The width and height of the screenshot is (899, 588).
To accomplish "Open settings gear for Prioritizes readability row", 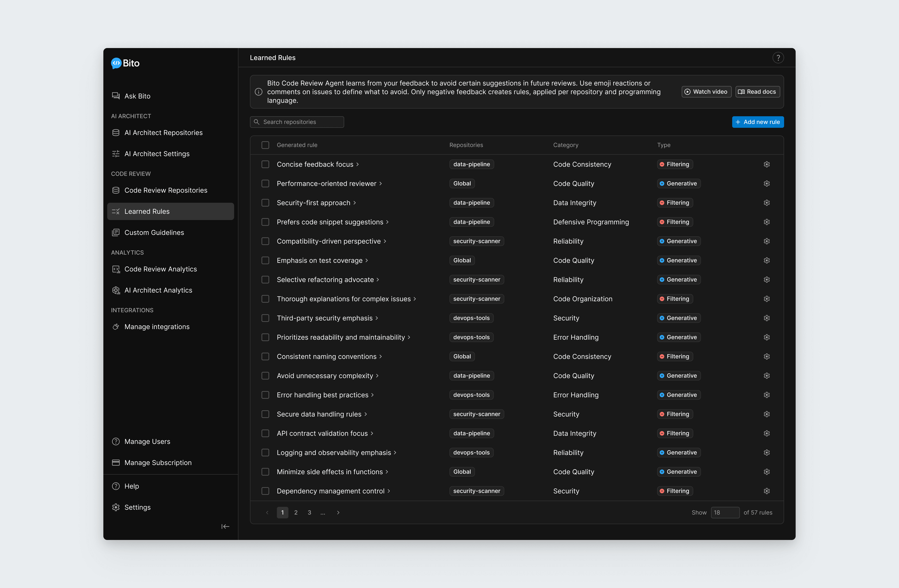I will coord(766,337).
